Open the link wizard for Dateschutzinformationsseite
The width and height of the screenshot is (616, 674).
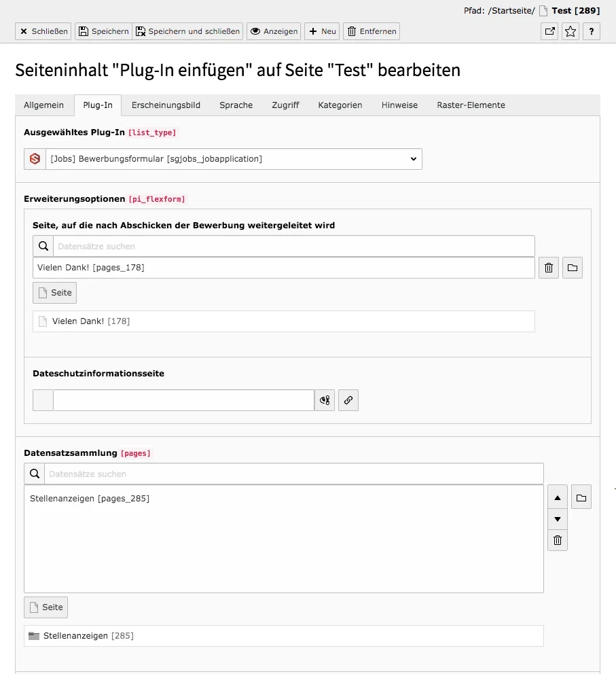[348, 400]
